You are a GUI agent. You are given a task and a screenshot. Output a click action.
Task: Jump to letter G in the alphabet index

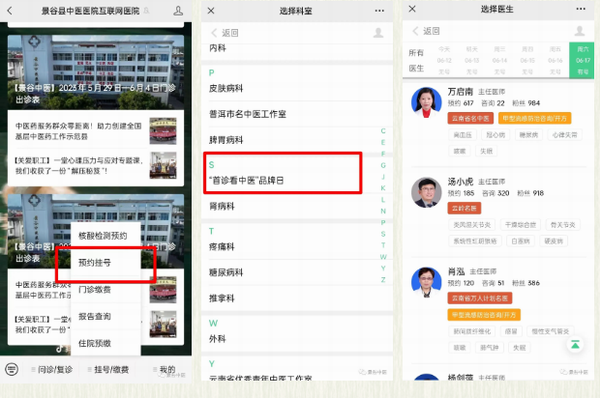pyautogui.click(x=383, y=165)
